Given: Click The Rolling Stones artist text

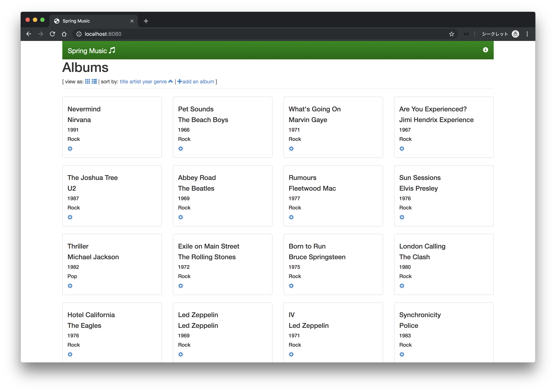Looking at the screenshot, I should (x=206, y=257).
